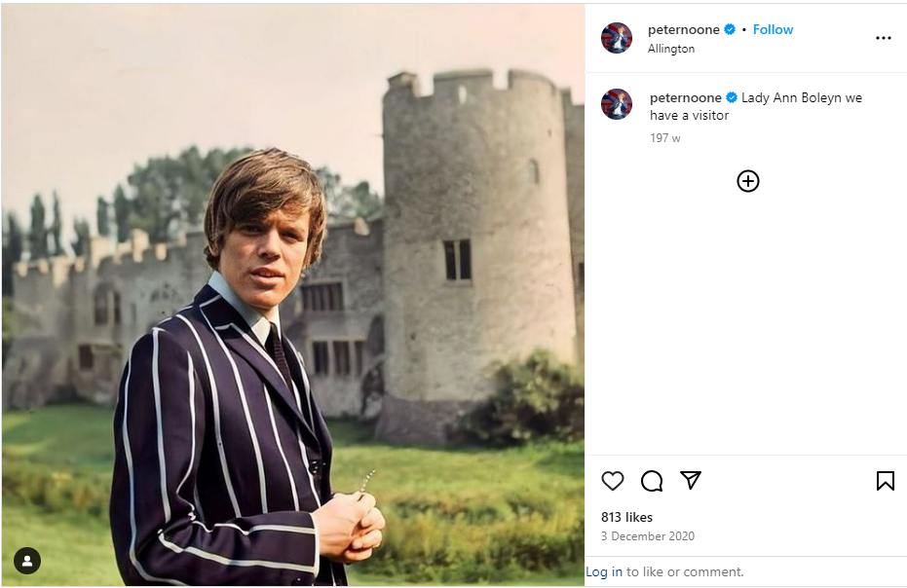Click the 3 December 2020 date
Viewport: 907px width, 588px height.
(648, 536)
